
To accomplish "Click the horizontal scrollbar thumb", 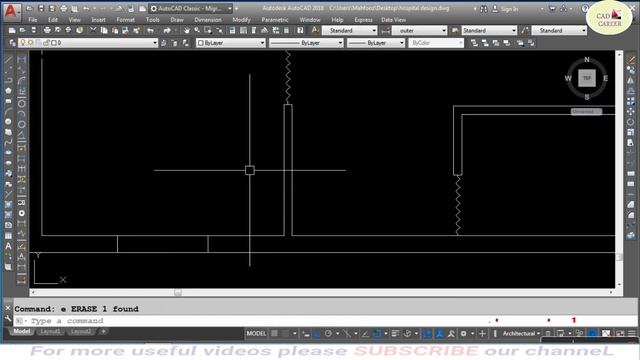I will tap(178, 292).
